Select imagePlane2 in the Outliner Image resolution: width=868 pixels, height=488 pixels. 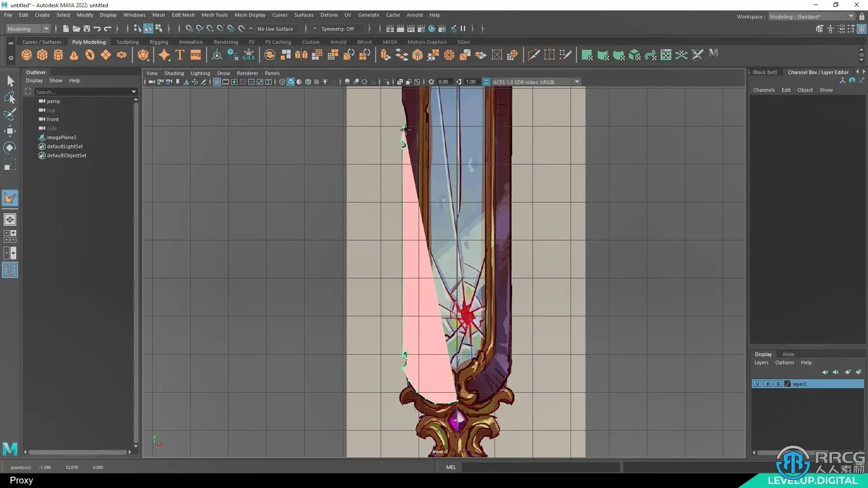(x=61, y=137)
